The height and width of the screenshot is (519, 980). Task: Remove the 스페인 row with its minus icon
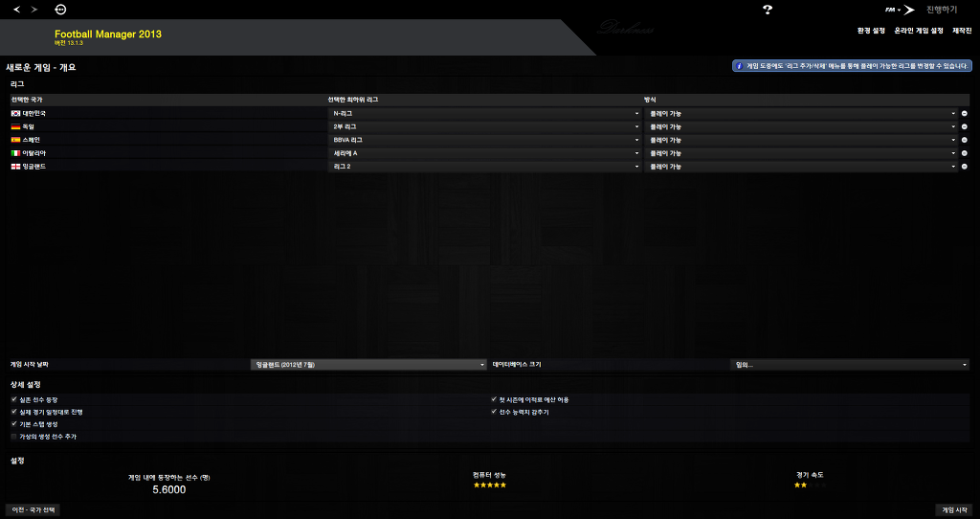(x=965, y=140)
